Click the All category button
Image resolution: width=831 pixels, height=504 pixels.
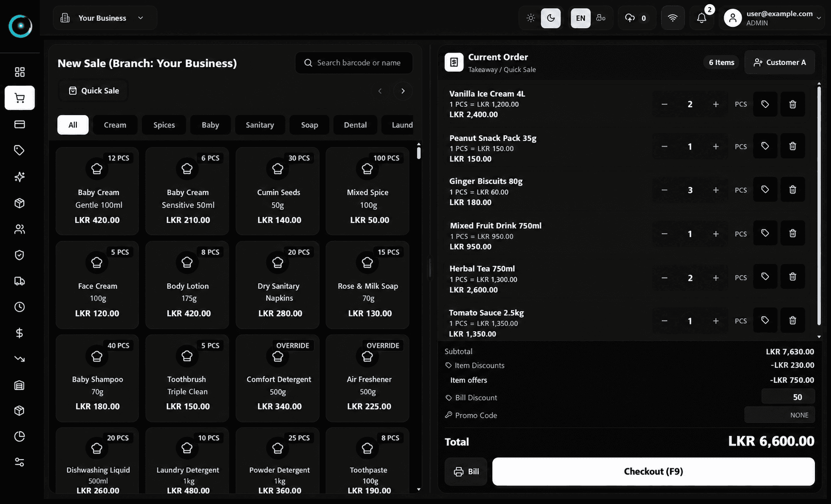pos(73,125)
